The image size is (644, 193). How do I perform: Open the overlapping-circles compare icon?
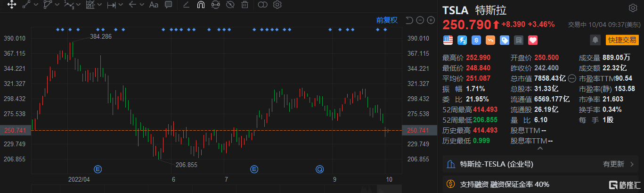[x=262, y=5]
